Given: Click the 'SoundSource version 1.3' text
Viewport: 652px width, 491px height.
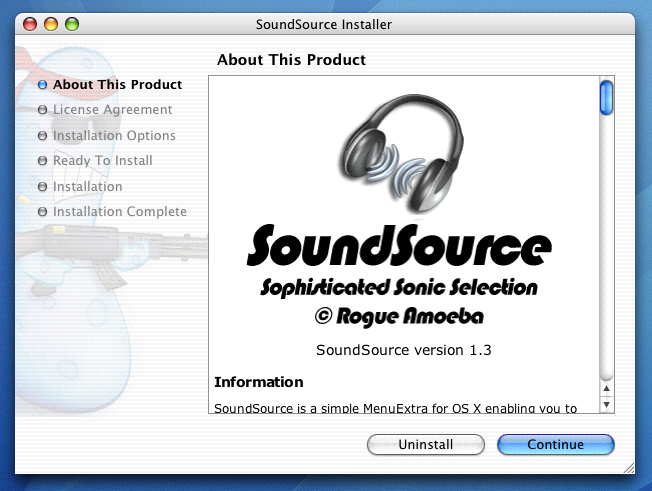Looking at the screenshot, I should 403,350.
